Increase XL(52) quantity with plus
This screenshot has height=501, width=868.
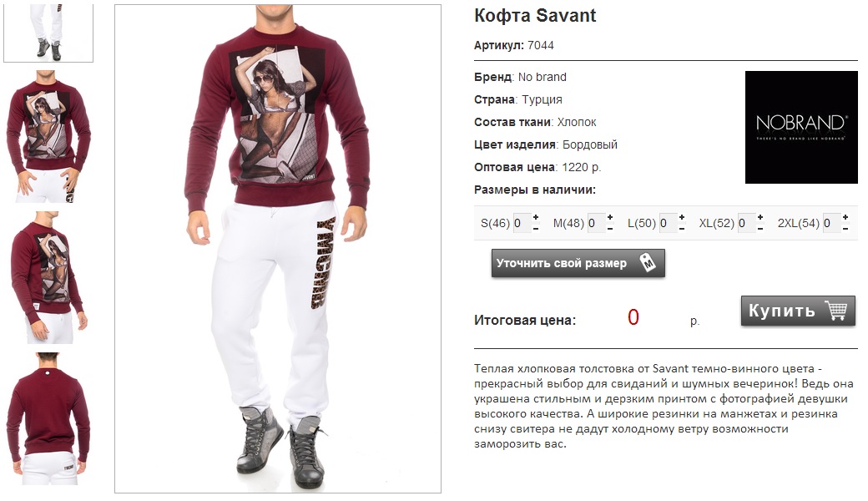760,218
